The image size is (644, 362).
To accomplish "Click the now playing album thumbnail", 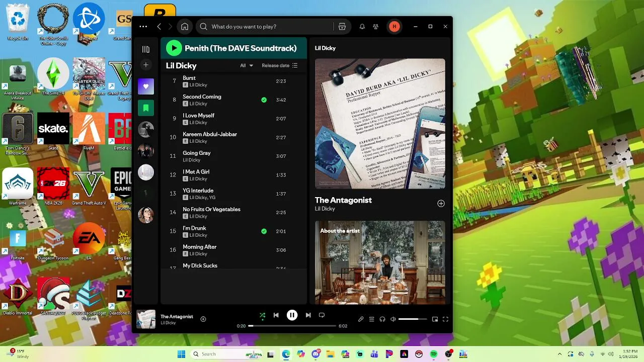I will point(146,319).
